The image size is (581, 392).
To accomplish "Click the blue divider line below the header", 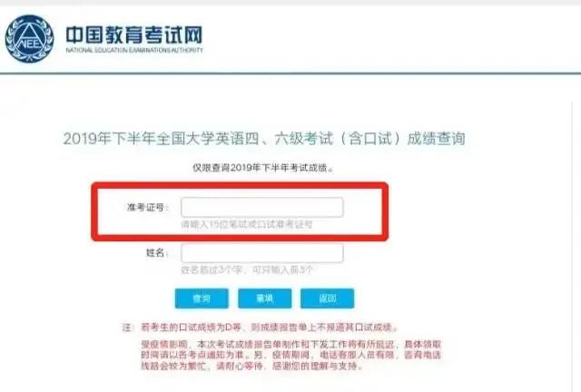I will (x=290, y=73).
